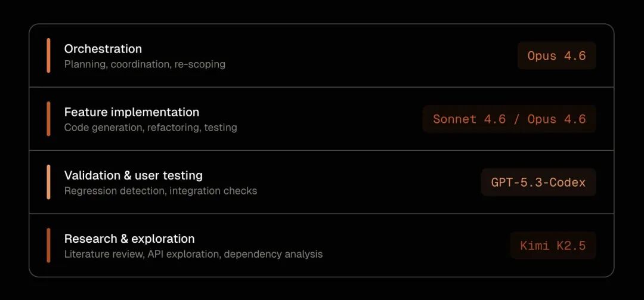Click the "Planning, coordination, re-scoping" description
644x300 pixels.
pyautogui.click(x=144, y=64)
